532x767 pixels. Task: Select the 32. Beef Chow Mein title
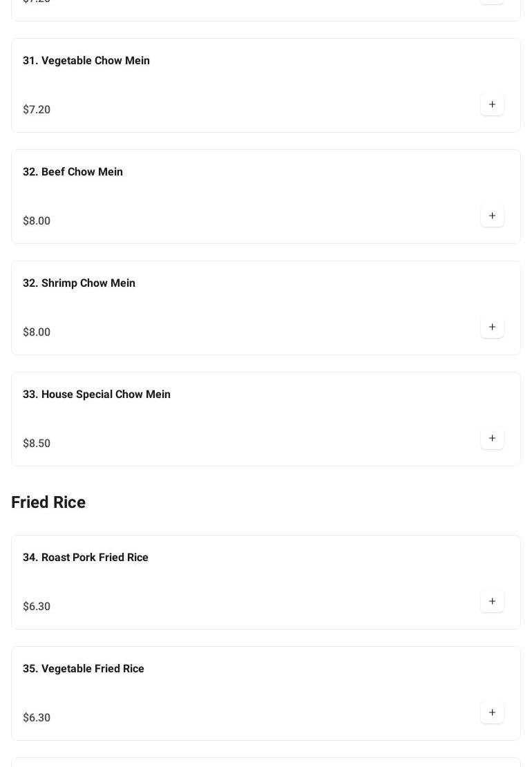(73, 172)
